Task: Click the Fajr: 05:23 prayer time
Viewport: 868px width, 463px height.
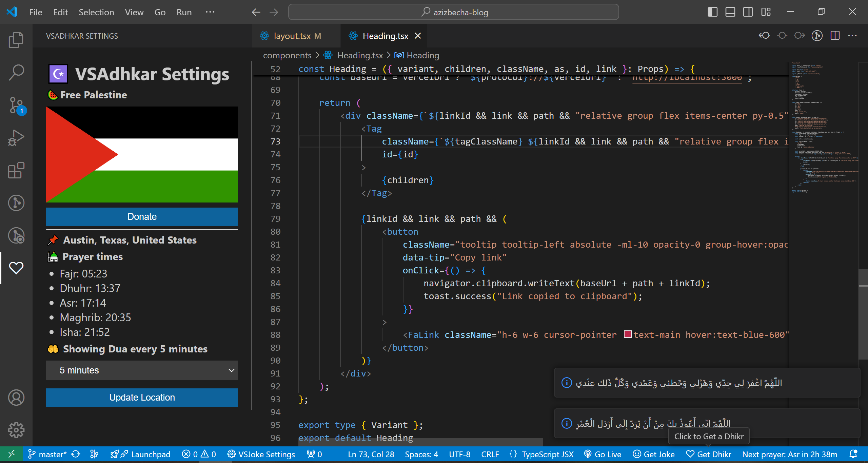Action: (83, 274)
